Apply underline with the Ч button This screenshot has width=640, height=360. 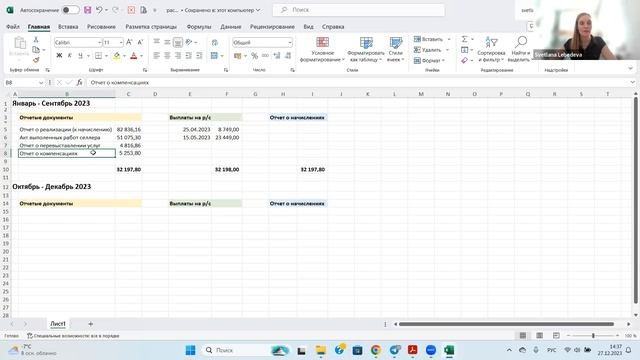tap(80, 56)
